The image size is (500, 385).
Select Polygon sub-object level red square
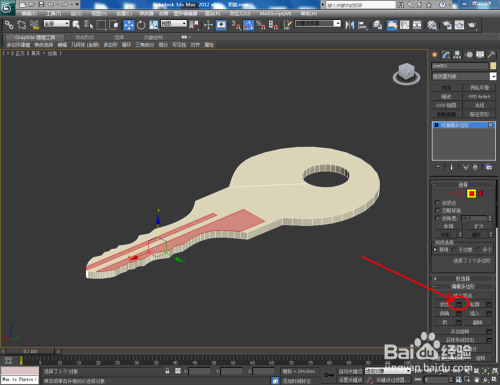point(471,193)
